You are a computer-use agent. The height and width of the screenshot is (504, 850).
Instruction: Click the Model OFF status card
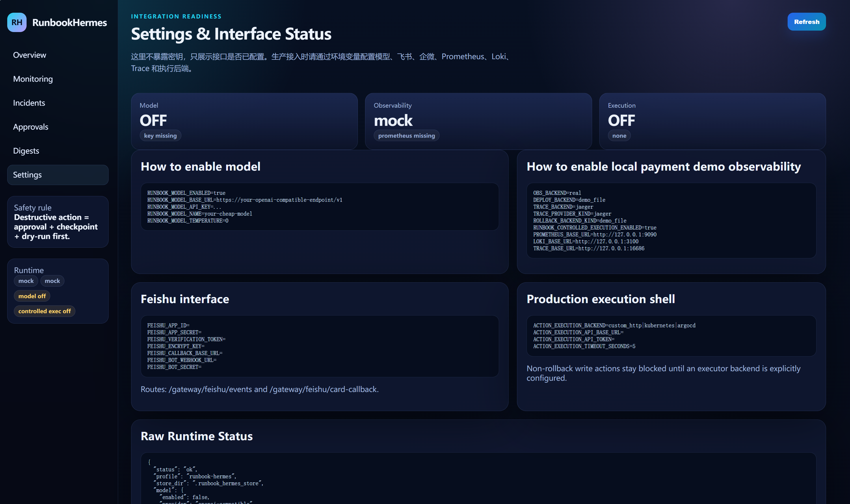(x=244, y=121)
